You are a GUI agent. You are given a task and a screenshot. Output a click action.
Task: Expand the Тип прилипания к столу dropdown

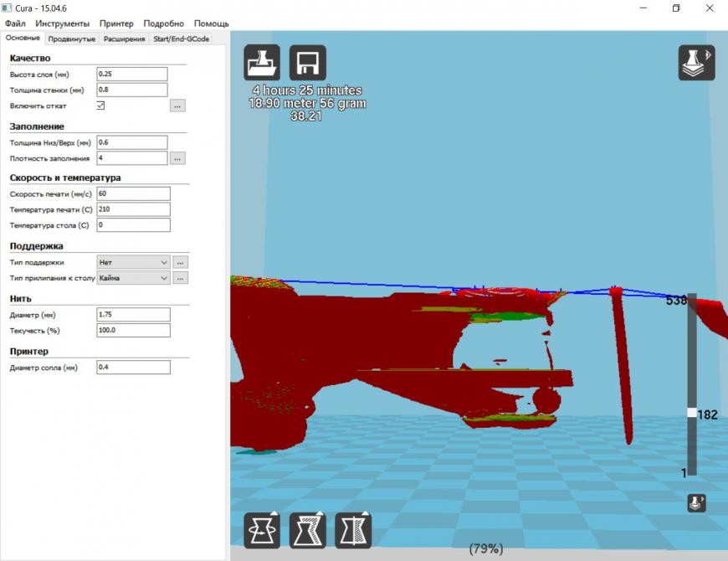[133, 278]
